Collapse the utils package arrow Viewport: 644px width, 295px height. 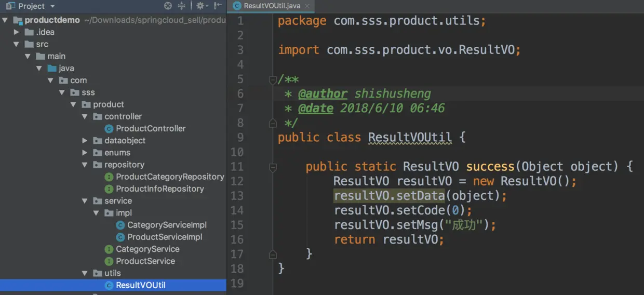coord(85,273)
